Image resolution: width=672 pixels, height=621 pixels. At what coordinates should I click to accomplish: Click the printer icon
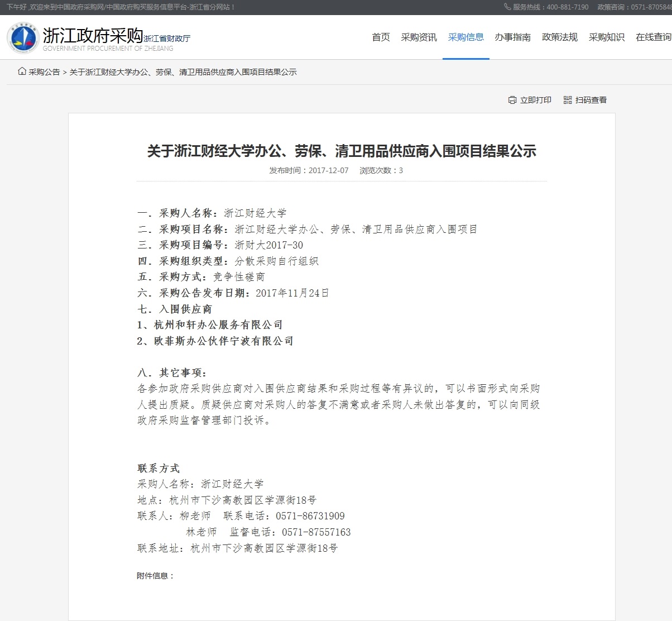pos(512,100)
